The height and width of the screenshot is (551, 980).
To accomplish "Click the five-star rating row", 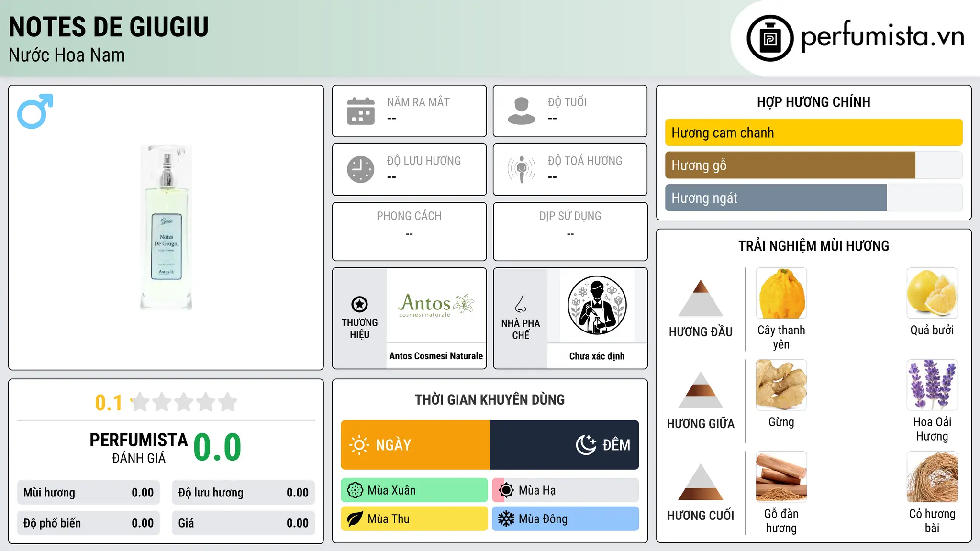I will coord(184,402).
